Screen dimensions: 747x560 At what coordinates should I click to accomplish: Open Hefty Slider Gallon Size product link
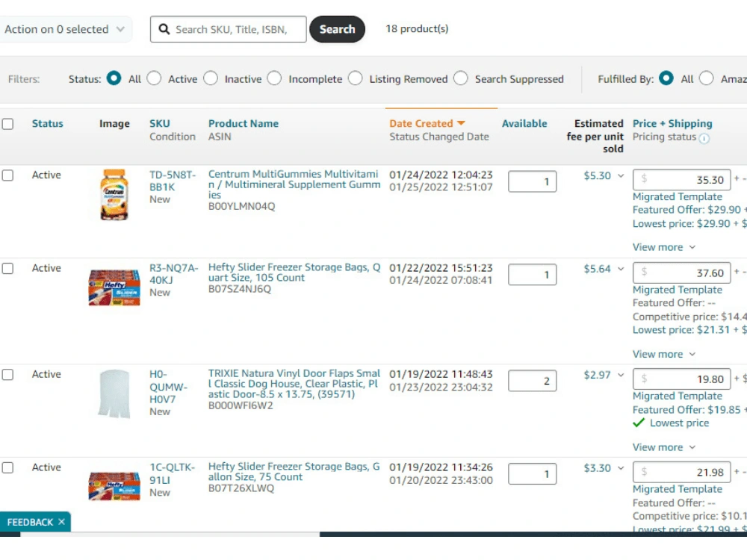point(294,471)
